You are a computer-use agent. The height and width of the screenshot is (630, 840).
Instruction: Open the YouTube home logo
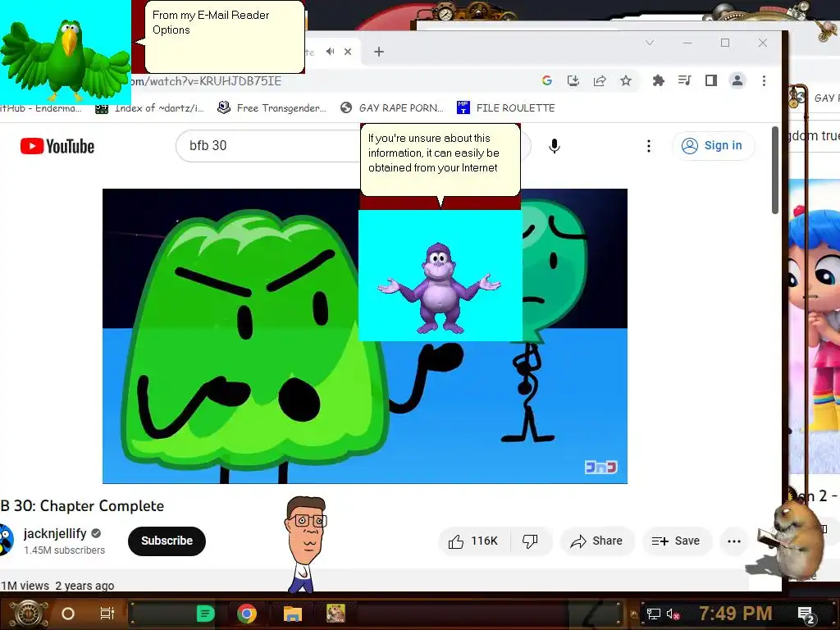click(x=57, y=146)
